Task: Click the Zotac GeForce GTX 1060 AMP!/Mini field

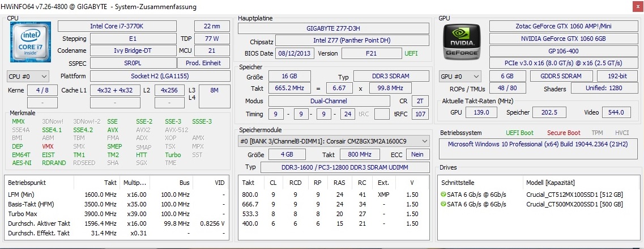Action: [x=564, y=26]
